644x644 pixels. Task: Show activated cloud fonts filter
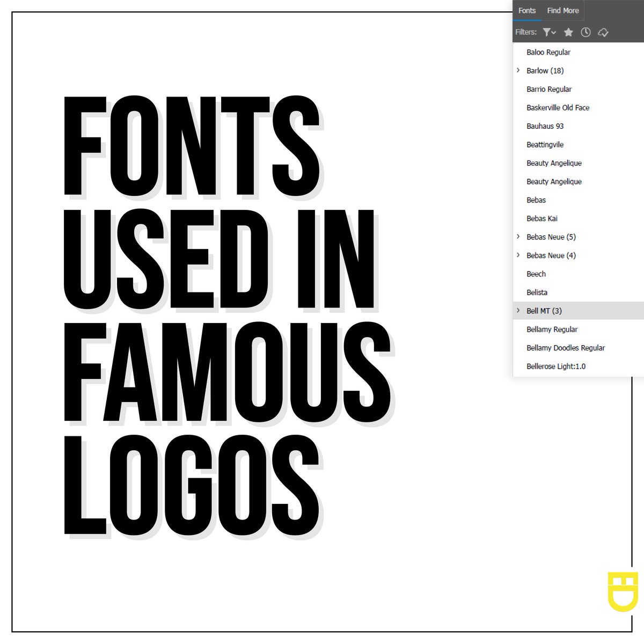pyautogui.click(x=603, y=32)
